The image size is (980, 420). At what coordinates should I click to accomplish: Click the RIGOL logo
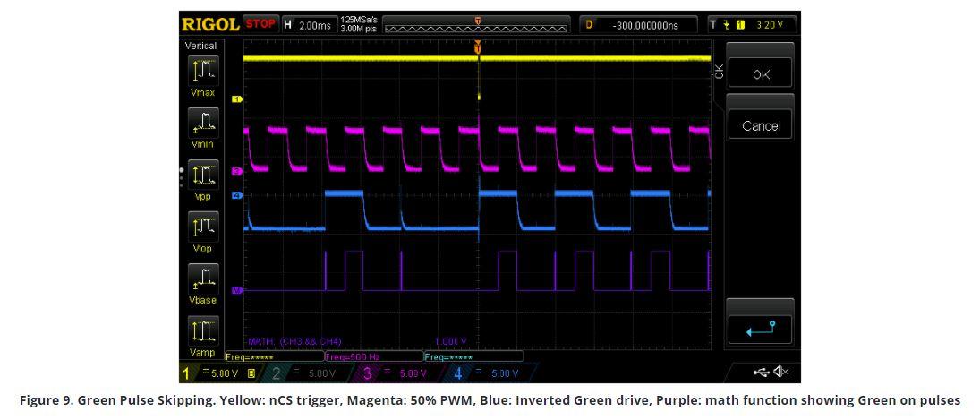(x=210, y=25)
